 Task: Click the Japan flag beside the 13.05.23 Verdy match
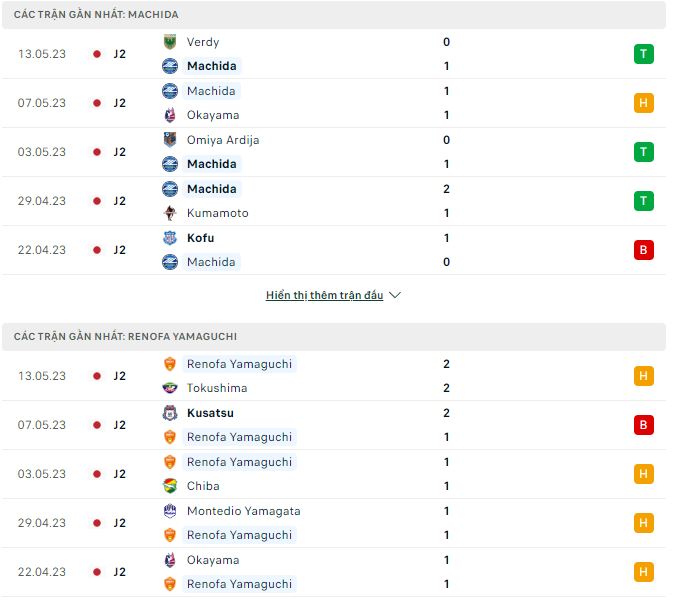pos(97,54)
